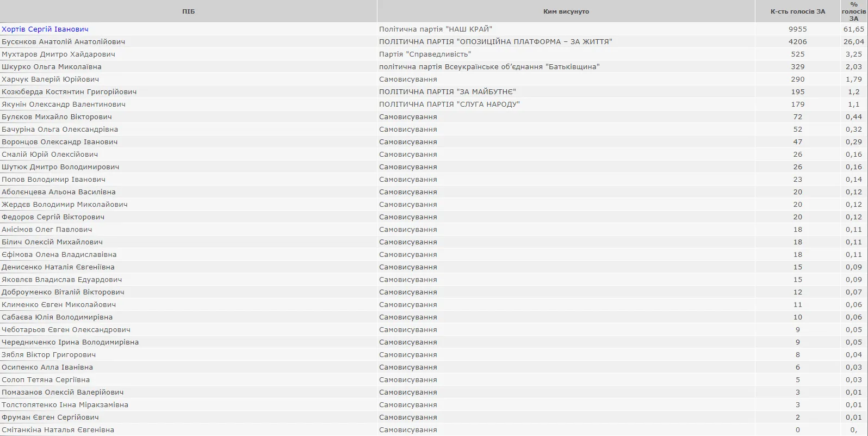Viewport: 868px width, 436px height.
Task: Select name Чеботарьов Євген Олександрович
Action: click(66, 330)
